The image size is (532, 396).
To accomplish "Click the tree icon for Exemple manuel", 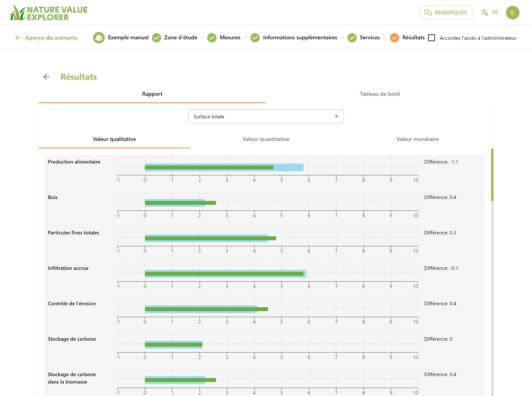I will [x=99, y=38].
